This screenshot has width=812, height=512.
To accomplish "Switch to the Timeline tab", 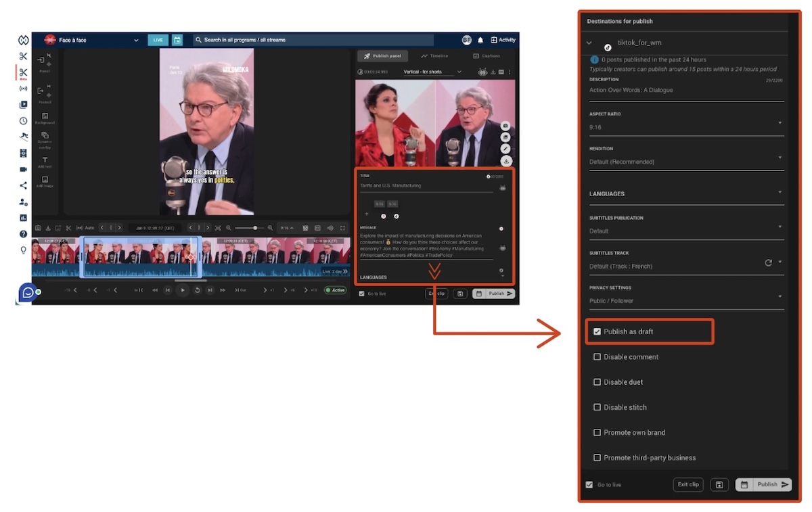I will [434, 56].
